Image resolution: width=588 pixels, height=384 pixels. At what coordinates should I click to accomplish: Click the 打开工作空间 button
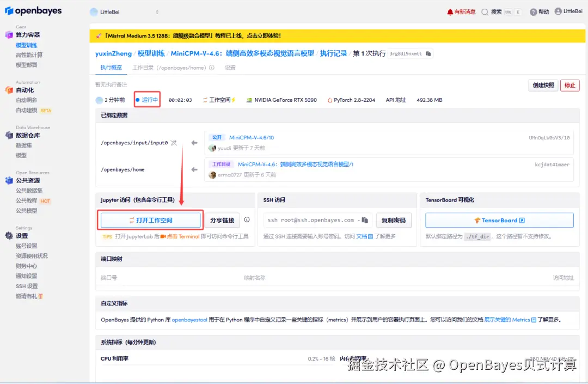tap(151, 220)
